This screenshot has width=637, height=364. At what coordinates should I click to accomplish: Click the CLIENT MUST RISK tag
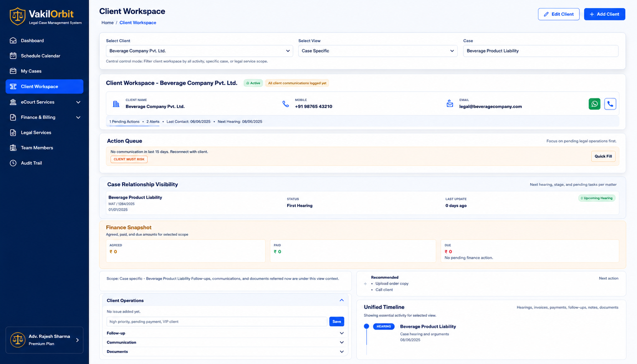point(129,159)
